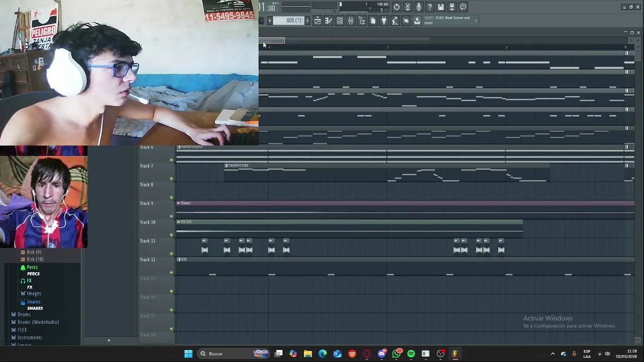This screenshot has height=362, width=644.
Task: Mute Track 10 via its green light
Action: click(172, 235)
